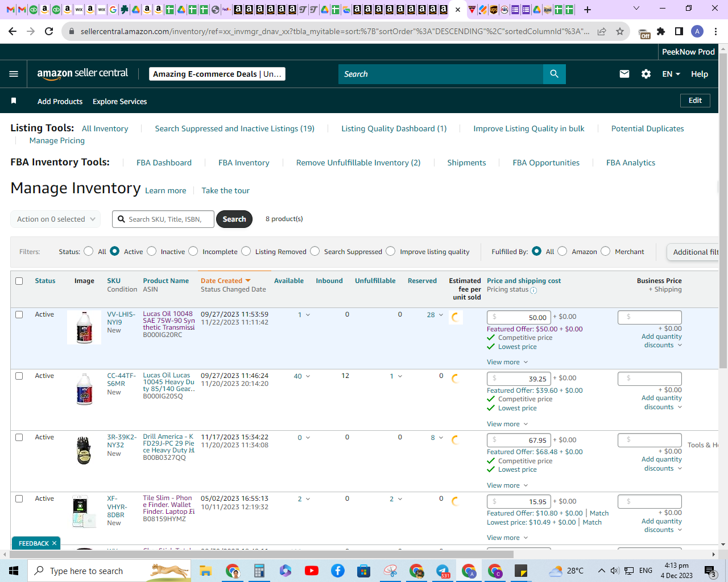728x582 pixels.
Task: Open the EN language dropdown
Action: coord(671,74)
